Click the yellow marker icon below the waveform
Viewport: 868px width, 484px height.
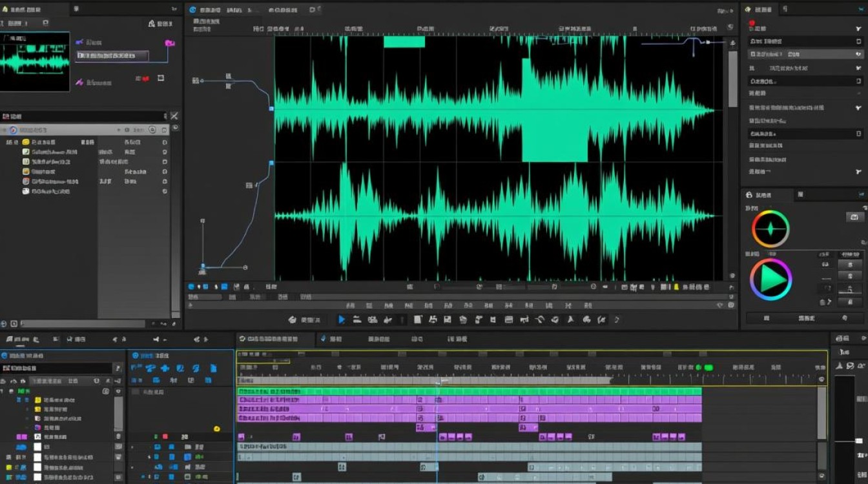(676, 287)
